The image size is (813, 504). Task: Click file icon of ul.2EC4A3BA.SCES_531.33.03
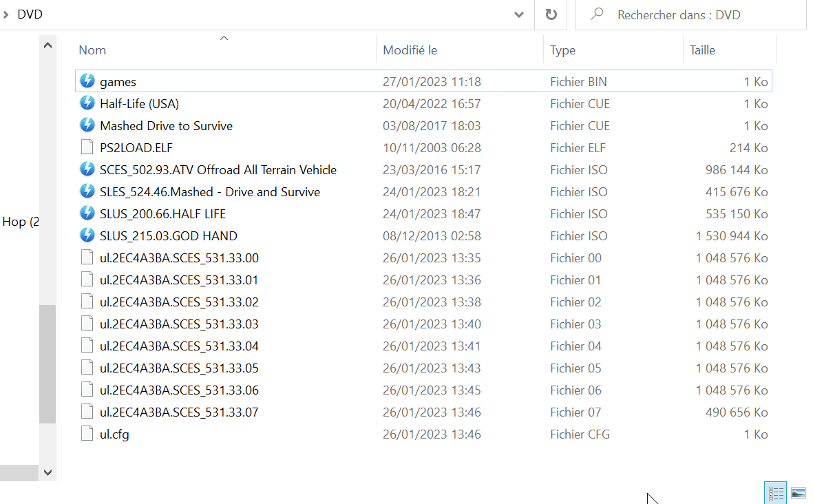pos(87,324)
